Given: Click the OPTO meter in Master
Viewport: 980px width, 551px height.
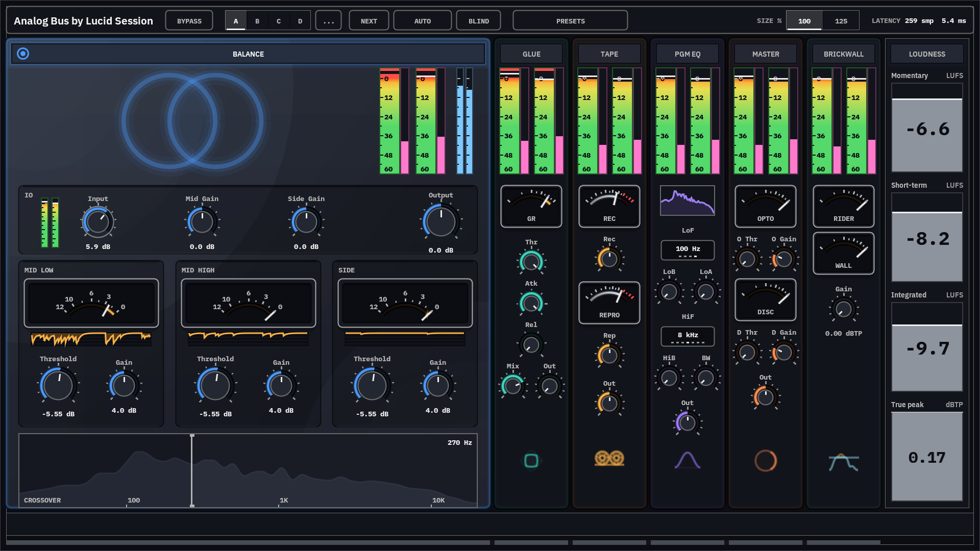Looking at the screenshot, I should click(x=766, y=206).
